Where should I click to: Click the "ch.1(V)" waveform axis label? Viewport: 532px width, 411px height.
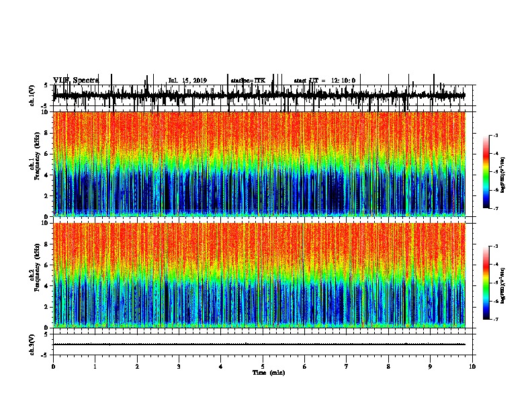click(32, 95)
